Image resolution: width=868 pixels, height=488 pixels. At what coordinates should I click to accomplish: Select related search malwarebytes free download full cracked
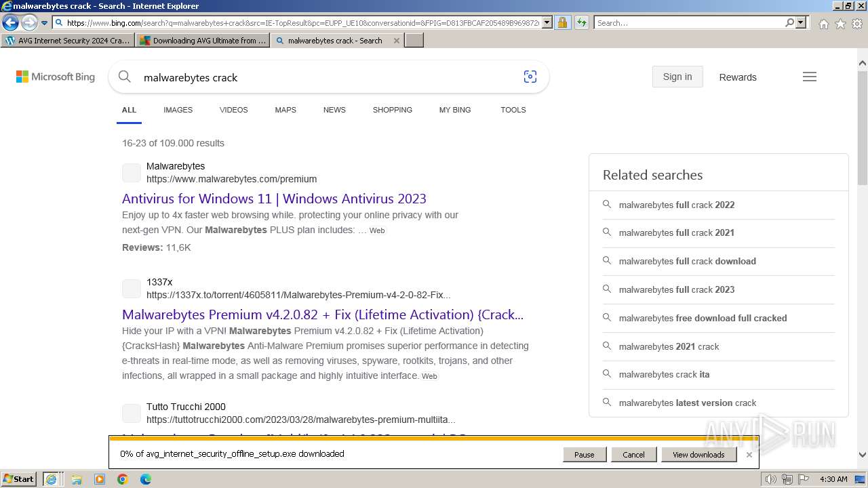(703, 318)
